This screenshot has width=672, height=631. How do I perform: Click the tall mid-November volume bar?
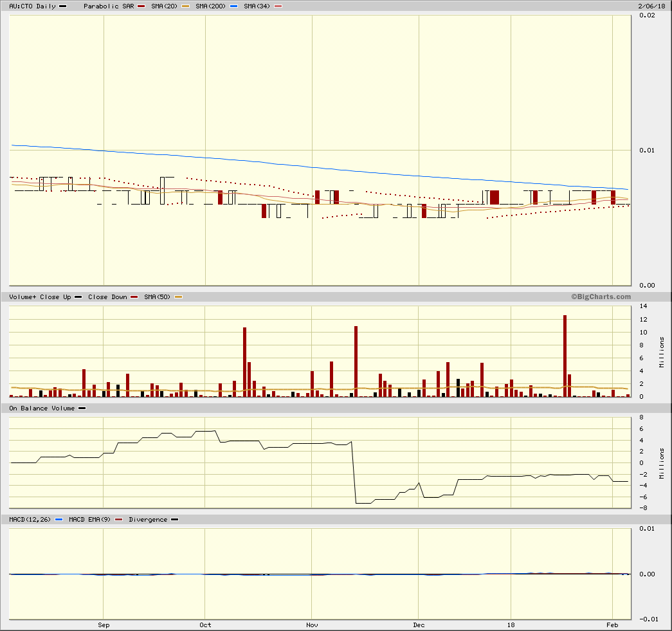coord(356,361)
